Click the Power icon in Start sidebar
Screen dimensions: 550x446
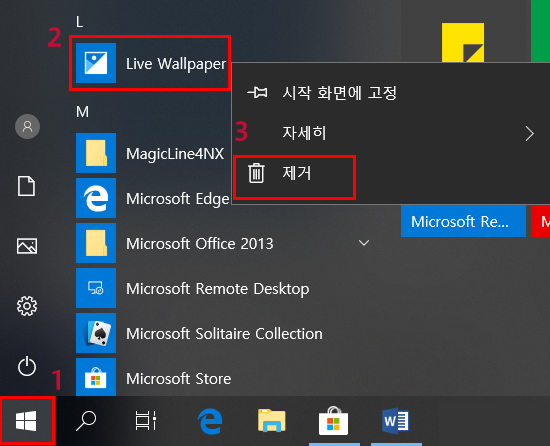[x=27, y=366]
